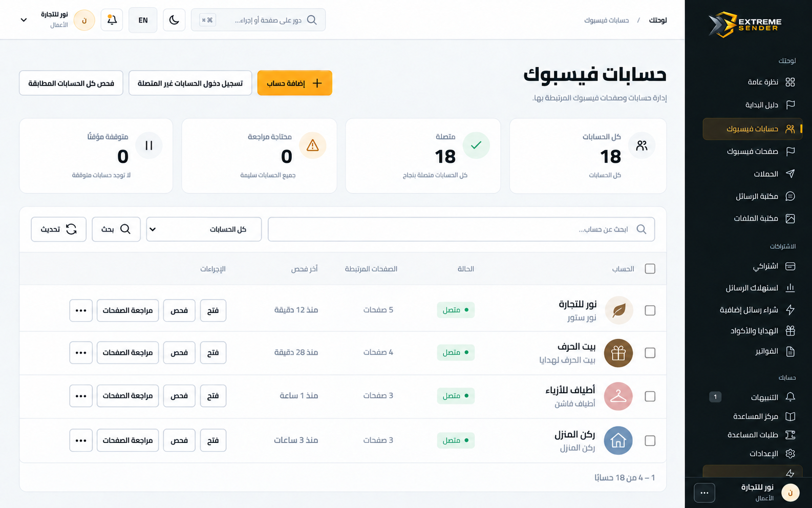Check the أطياف للأزياء row checkbox

point(650,396)
